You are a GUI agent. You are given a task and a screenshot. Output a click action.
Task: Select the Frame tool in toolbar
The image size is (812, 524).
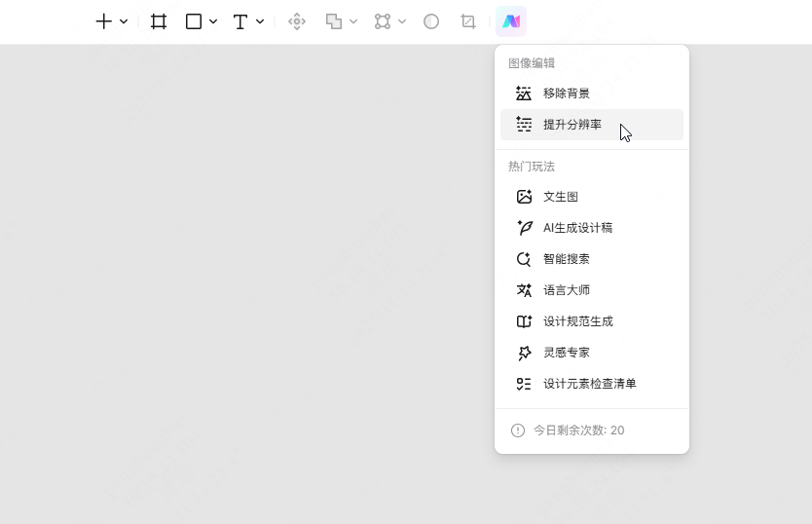[x=159, y=21]
